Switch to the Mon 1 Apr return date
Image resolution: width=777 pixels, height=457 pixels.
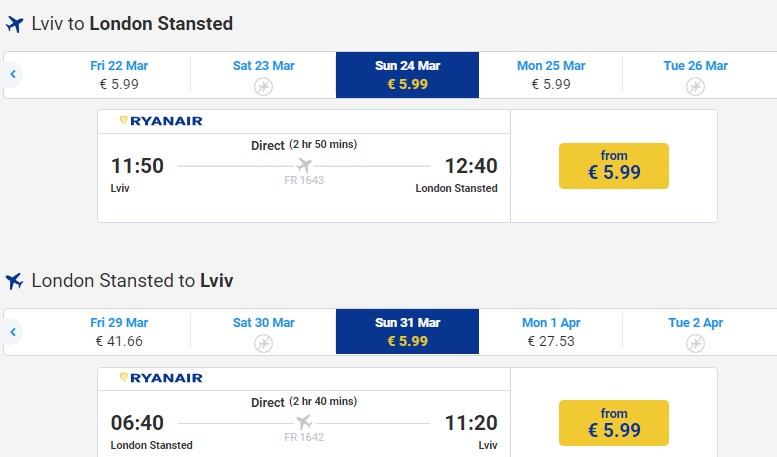point(551,332)
